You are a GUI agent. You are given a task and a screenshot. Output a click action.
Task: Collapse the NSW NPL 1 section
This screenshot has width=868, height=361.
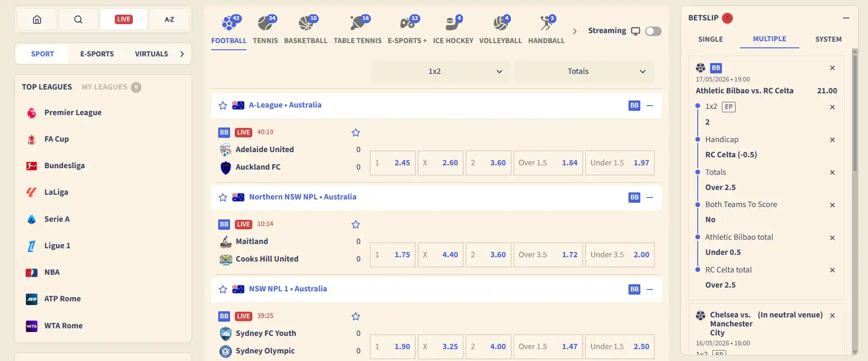[650, 289]
